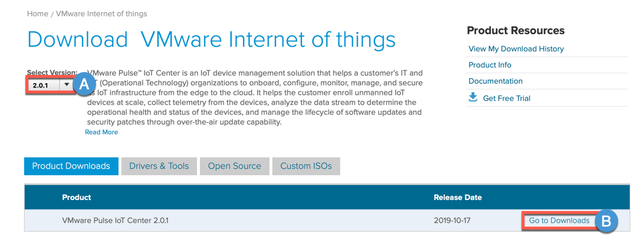Navigate to Home in the breadcrumb
The height and width of the screenshot is (237, 644).
[x=37, y=13]
